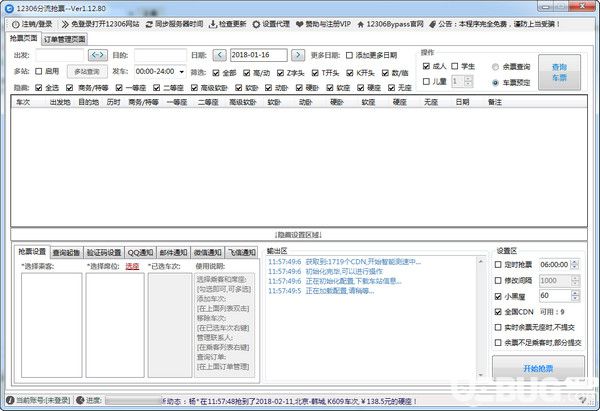Click 检查更新 download icon
The height and width of the screenshot is (411, 600).
[x=213, y=24]
